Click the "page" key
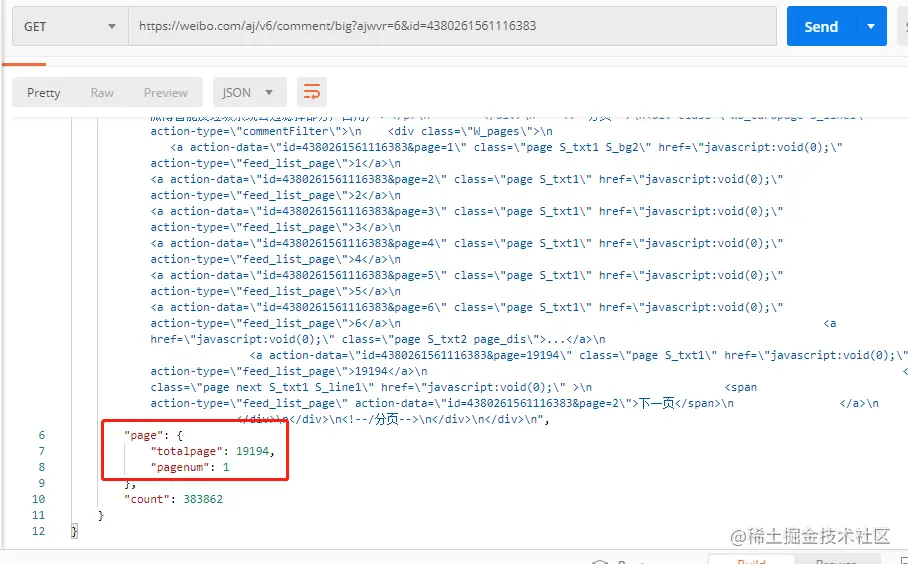Image resolution: width=908 pixels, height=564 pixels. [144, 435]
